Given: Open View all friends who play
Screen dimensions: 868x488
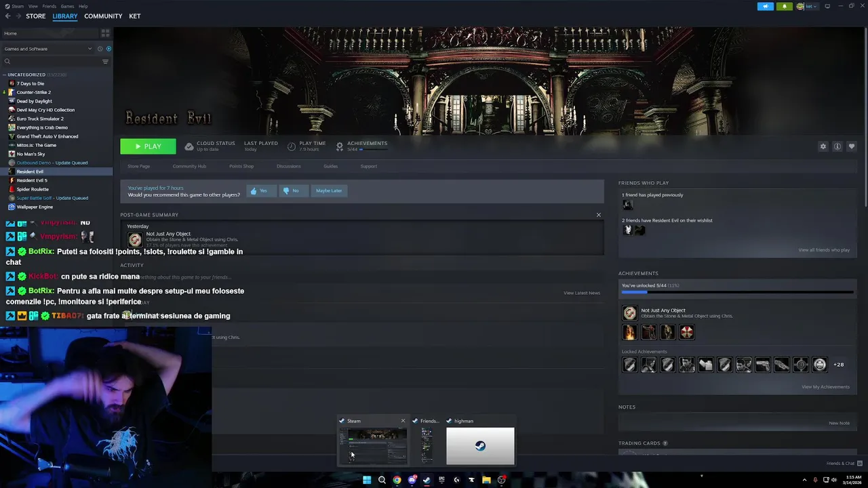Looking at the screenshot, I should coord(824,250).
